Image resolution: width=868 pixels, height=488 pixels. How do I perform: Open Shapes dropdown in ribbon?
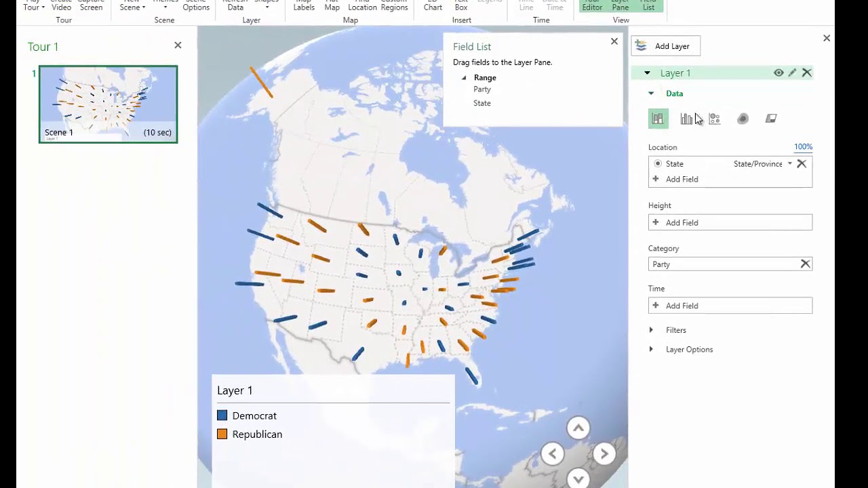(267, 5)
